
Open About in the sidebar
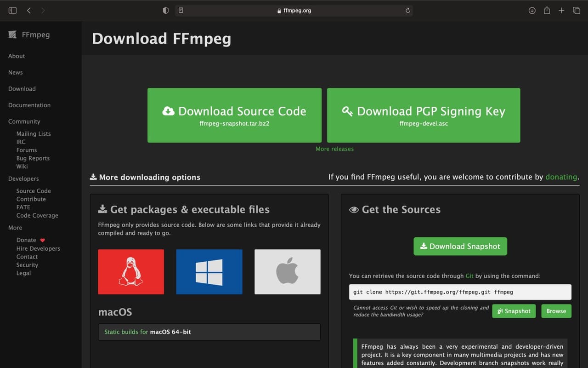coord(17,56)
